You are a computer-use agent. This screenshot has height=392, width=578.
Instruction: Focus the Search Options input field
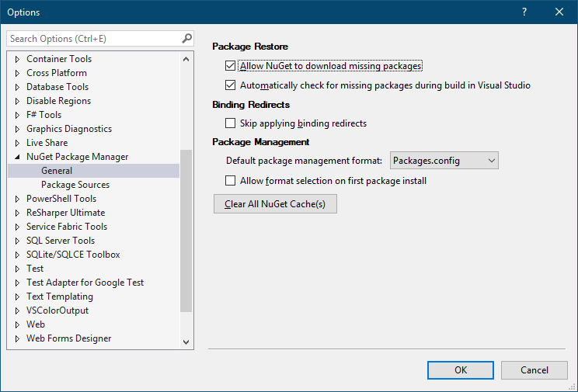94,39
